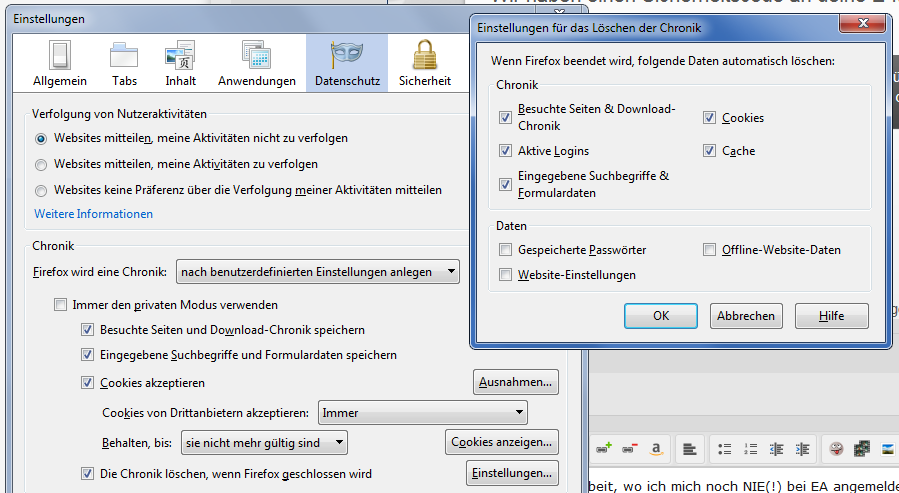Switch to Datenschutz tab label
This screenshot has height=493, width=899.
pos(347,81)
